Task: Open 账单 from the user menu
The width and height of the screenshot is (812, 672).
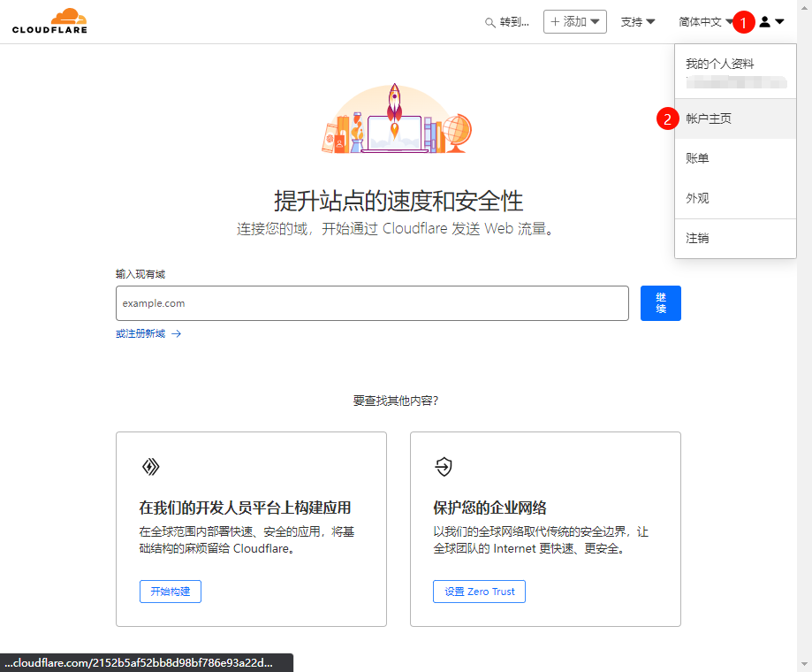Action: pos(698,158)
